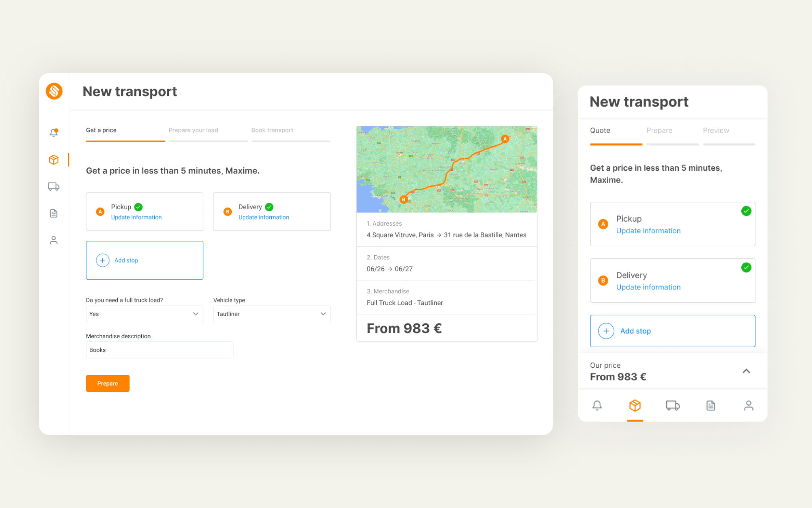Click the Merchandise description field
The height and width of the screenshot is (508, 812).
click(160, 350)
